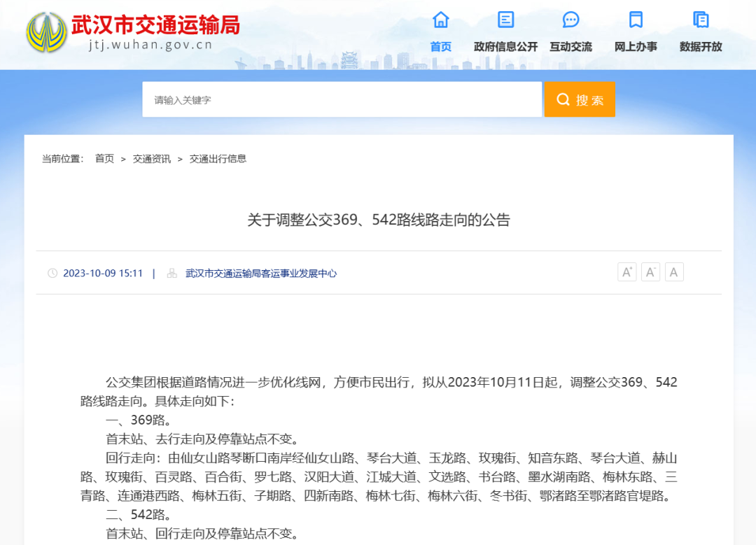Click 交通出行信息 breadcrumb link
The image size is (756, 545).
tap(218, 159)
